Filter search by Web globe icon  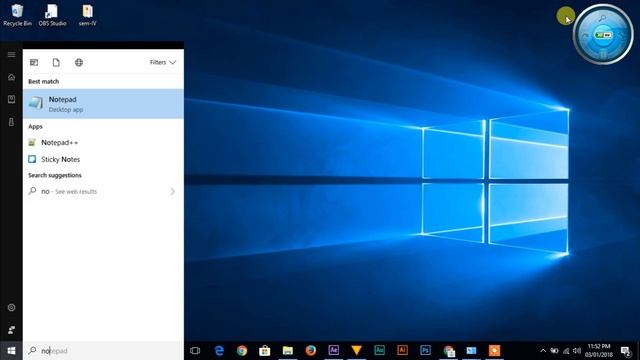79,62
